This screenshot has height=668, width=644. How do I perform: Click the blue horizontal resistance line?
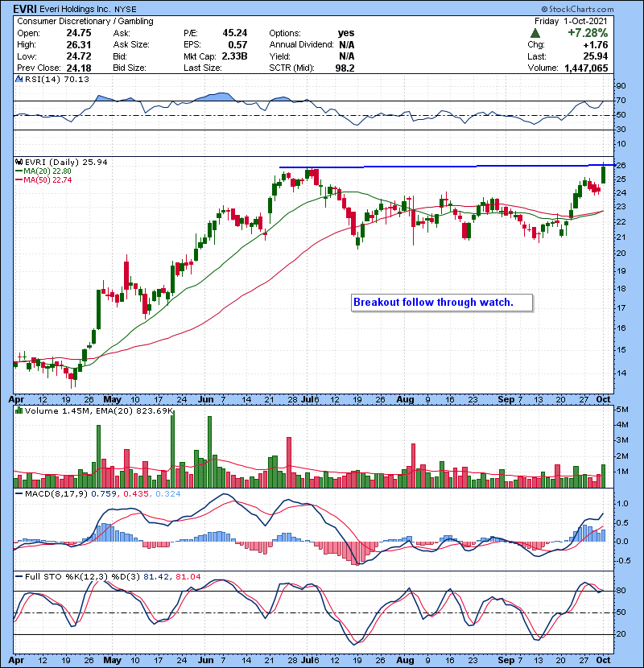click(x=443, y=167)
